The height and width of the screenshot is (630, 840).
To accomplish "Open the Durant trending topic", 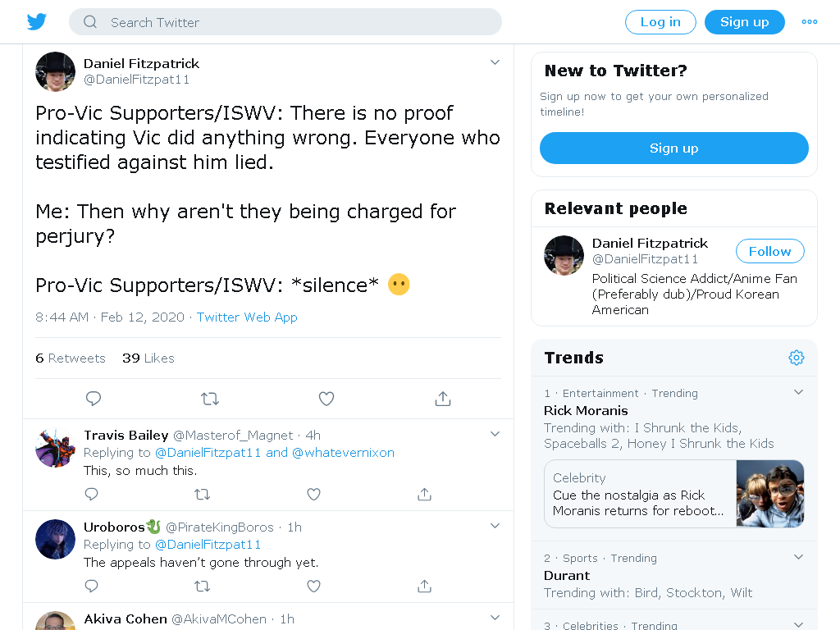I will pyautogui.click(x=567, y=575).
